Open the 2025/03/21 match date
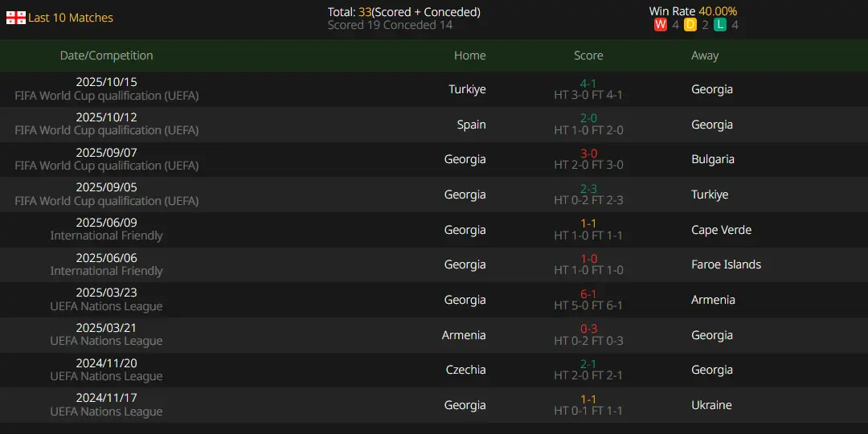 [106, 328]
